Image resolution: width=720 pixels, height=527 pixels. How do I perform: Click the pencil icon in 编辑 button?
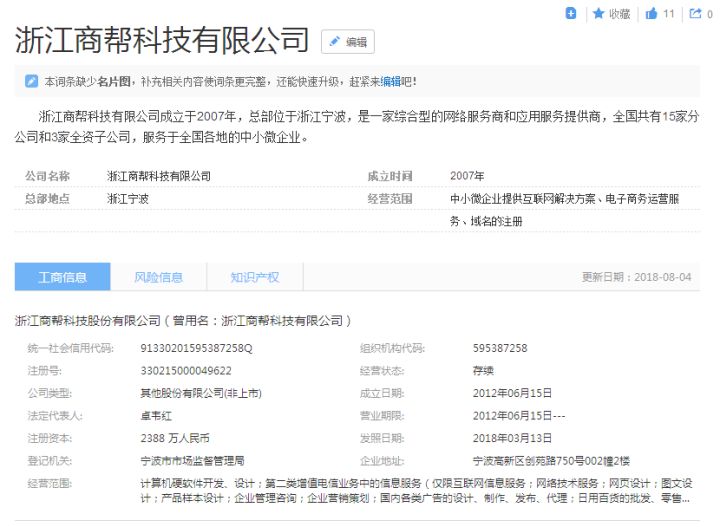click(335, 42)
